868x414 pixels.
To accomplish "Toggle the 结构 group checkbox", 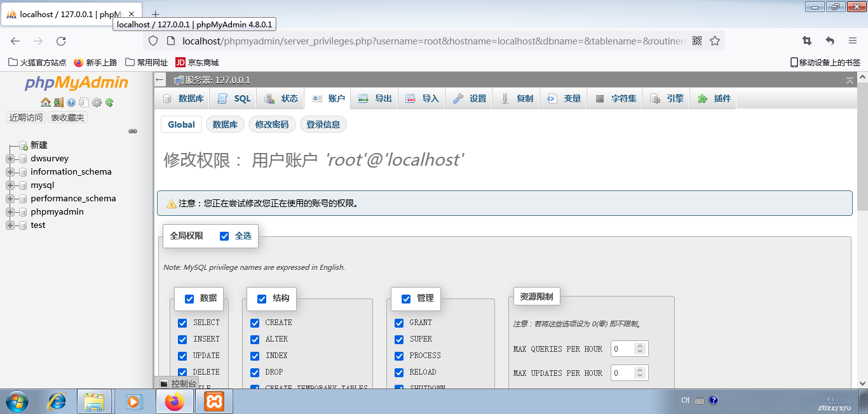I will click(262, 299).
